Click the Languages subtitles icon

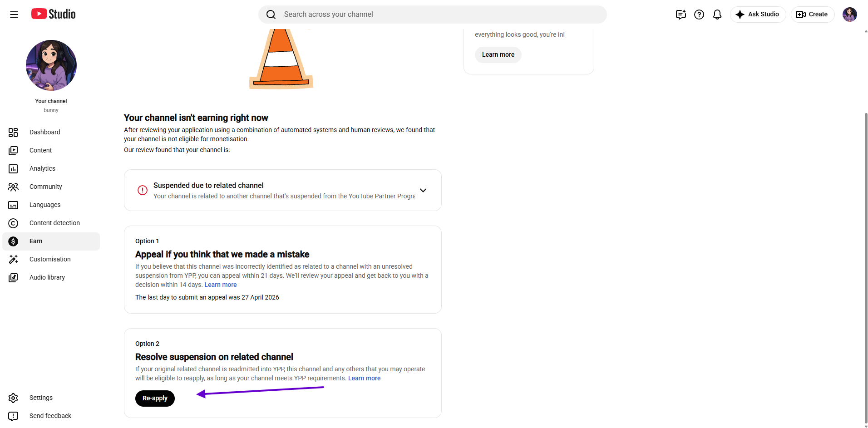pyautogui.click(x=13, y=205)
